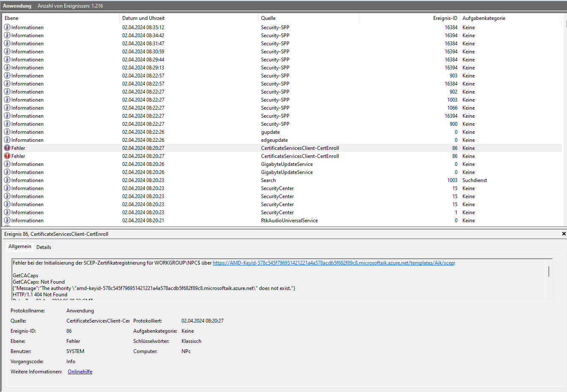Select the 'Suchdienst' task category cell
Image resolution: width=567 pixels, height=392 pixels.
(475, 180)
